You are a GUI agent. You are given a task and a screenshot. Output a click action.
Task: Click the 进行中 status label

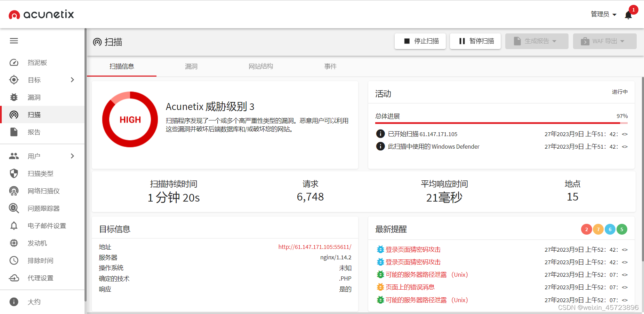(620, 92)
